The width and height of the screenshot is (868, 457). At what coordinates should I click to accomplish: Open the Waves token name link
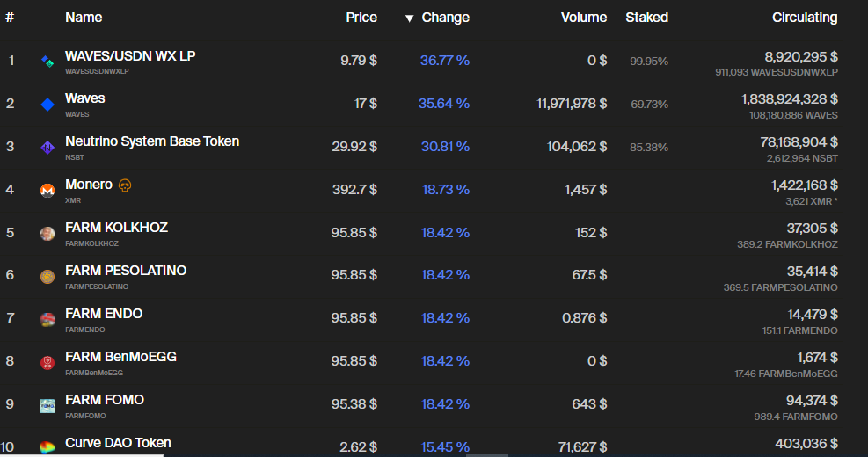coord(85,98)
